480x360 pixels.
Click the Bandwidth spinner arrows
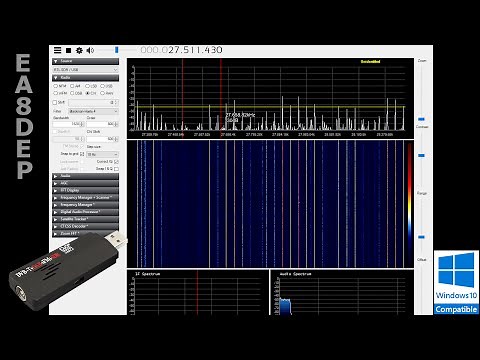click(83, 124)
